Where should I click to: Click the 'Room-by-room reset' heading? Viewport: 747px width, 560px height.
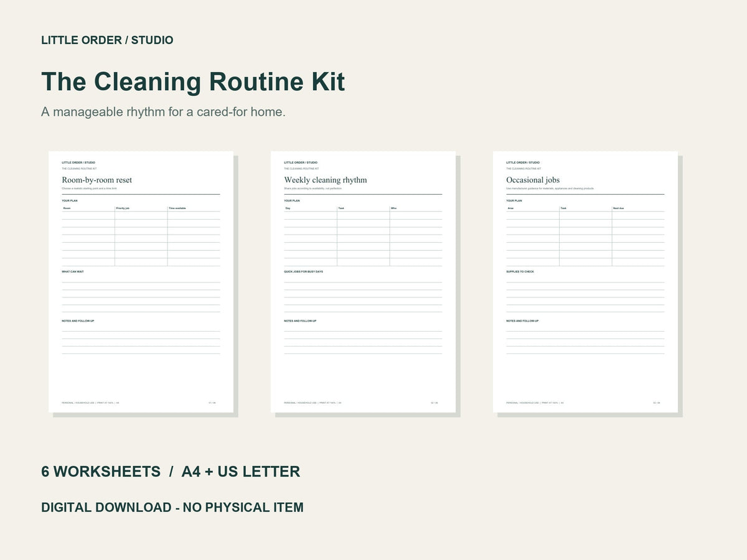pyautogui.click(x=97, y=180)
